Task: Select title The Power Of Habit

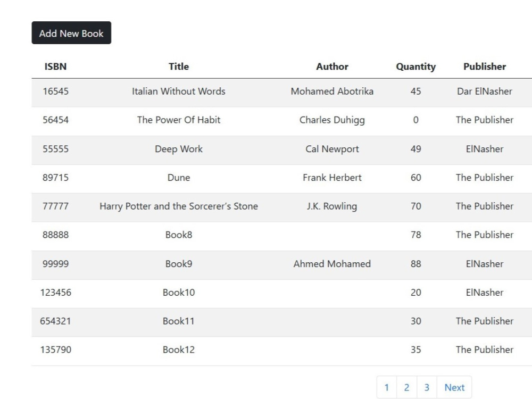Action: pyautogui.click(x=179, y=120)
